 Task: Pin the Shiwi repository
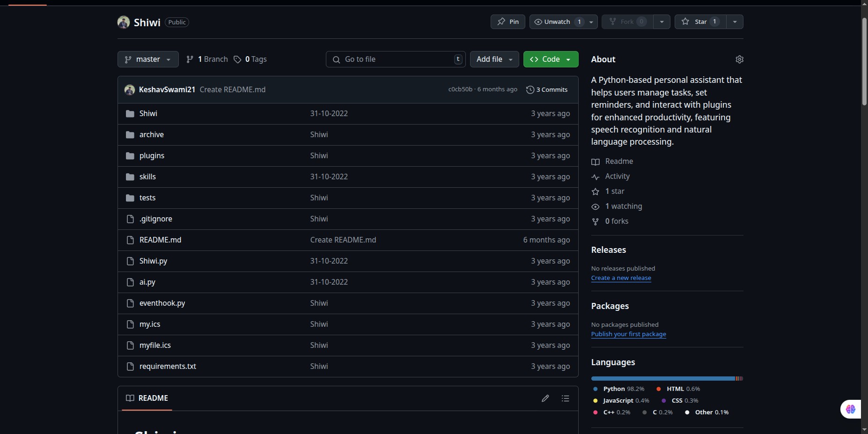coord(508,22)
